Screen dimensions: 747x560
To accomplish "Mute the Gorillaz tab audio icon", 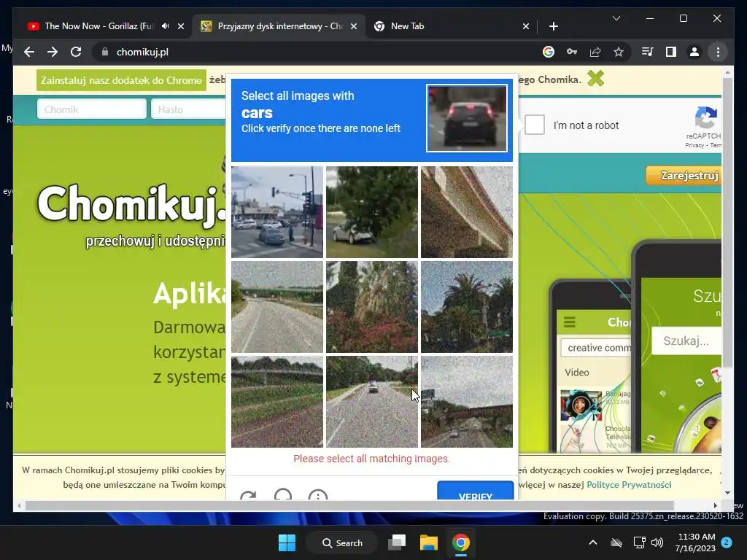I will pyautogui.click(x=166, y=26).
